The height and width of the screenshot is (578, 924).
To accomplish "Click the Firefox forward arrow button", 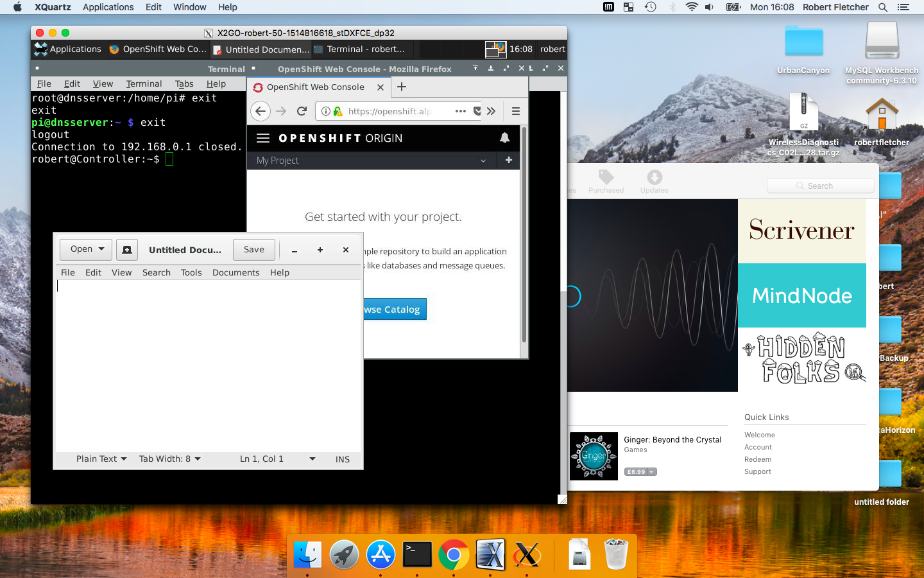I will [281, 111].
